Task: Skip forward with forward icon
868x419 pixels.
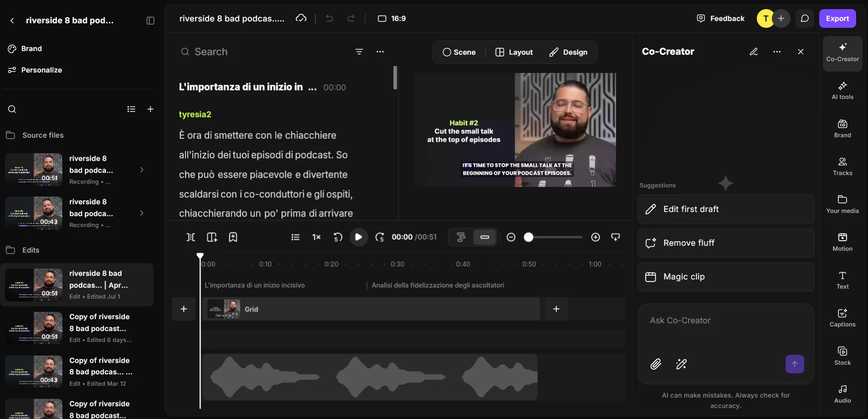Action: click(x=380, y=237)
